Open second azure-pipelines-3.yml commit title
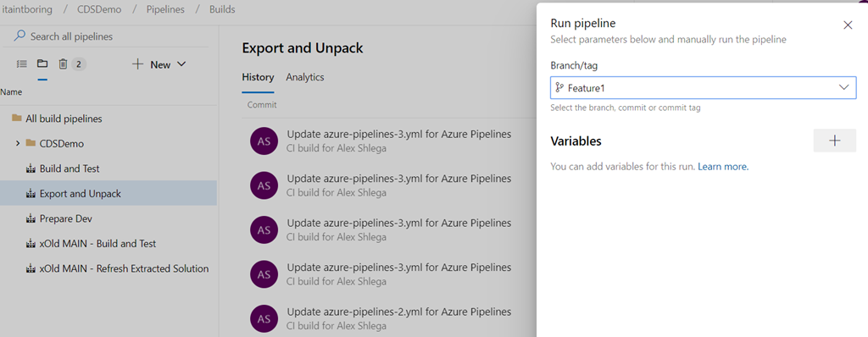Screen dimensions: 868x337 (x=398, y=178)
